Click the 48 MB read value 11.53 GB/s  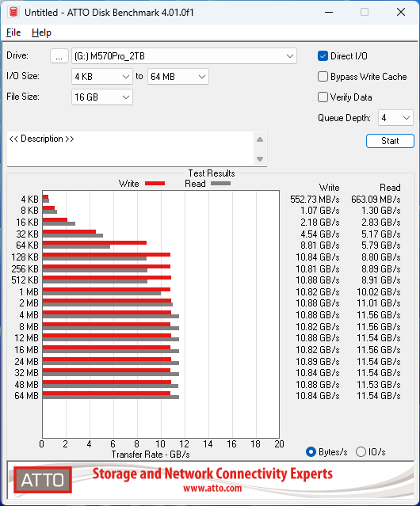click(379, 385)
